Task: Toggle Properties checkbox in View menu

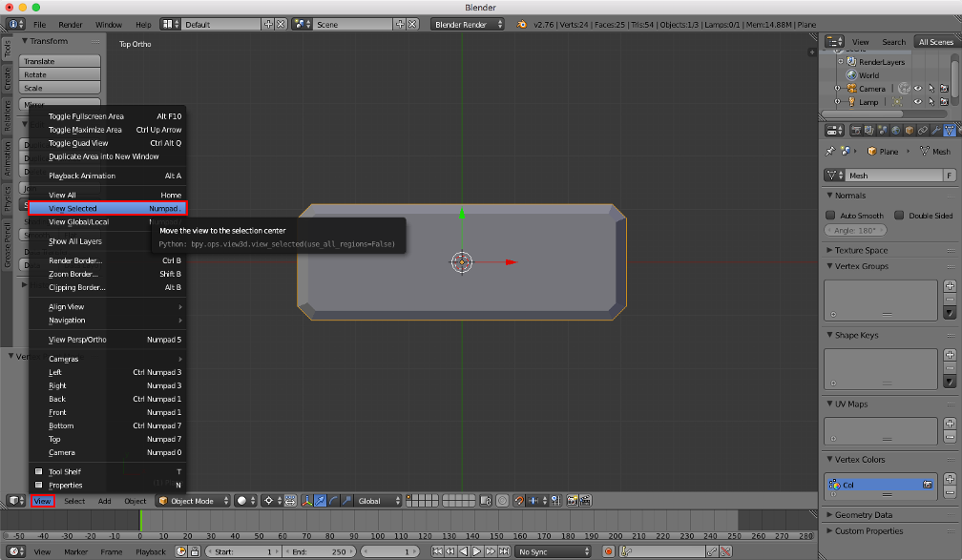Action: tap(38, 486)
